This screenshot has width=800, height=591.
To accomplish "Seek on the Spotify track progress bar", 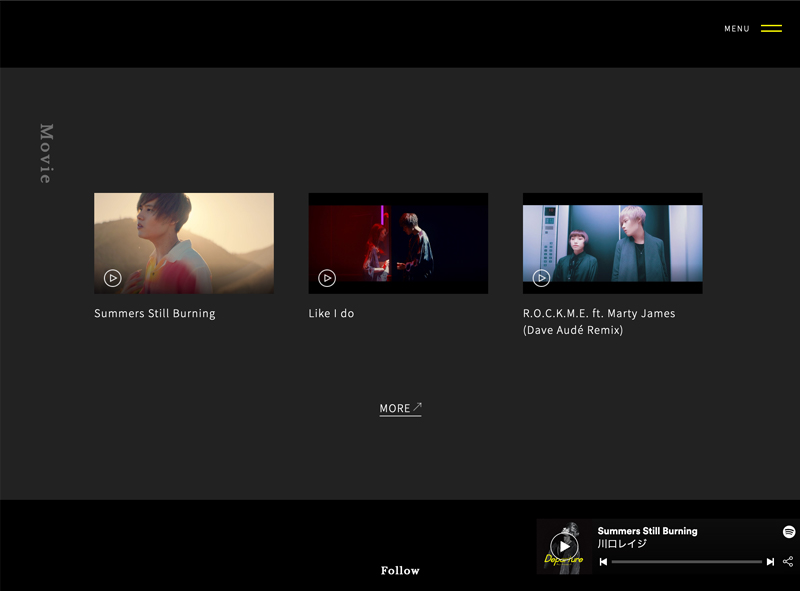I will (686, 562).
